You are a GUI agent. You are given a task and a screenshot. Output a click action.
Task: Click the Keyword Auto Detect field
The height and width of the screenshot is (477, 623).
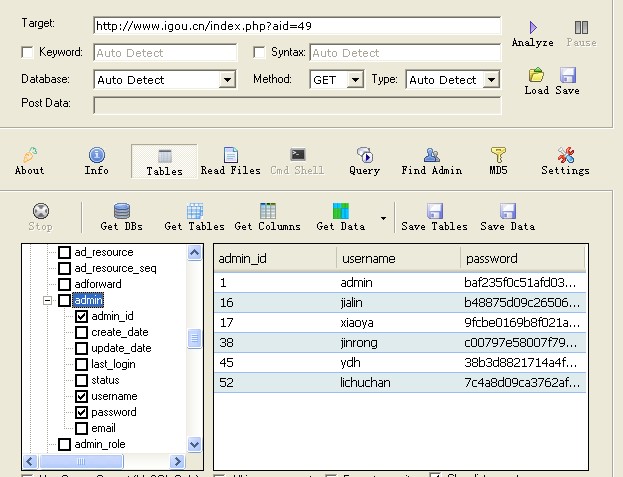tap(165, 52)
